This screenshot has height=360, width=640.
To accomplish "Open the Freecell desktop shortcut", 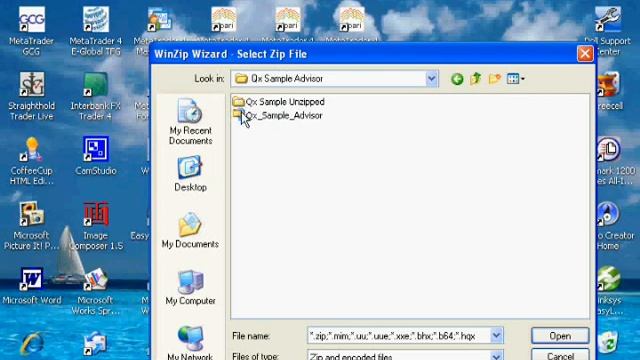I will coord(609,91).
